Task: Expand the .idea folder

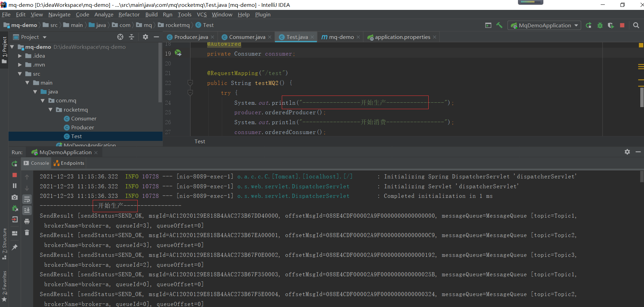Action: [20, 56]
